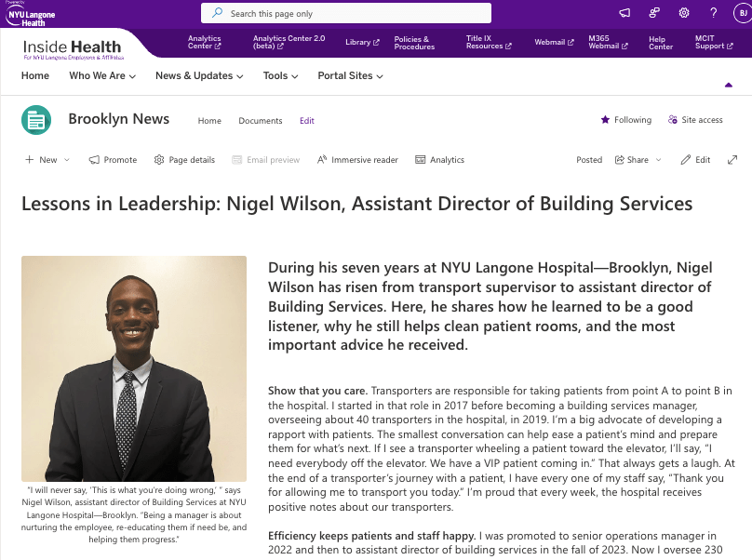Image resolution: width=752 pixels, height=560 pixels.
Task: Expand the News & Updates dropdown
Action: click(x=199, y=75)
